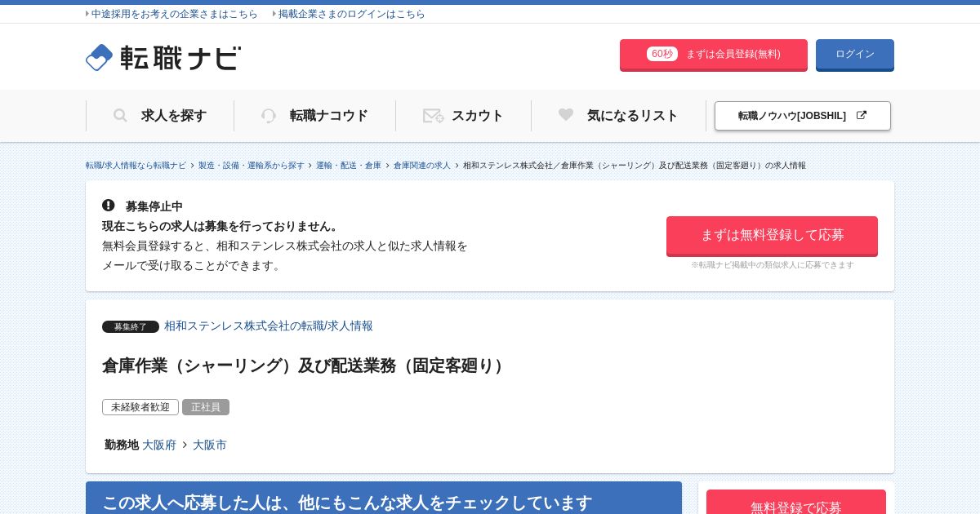The image size is (980, 514).
Task: Click the envelope icon beside スカウト
Action: pyautogui.click(x=433, y=116)
